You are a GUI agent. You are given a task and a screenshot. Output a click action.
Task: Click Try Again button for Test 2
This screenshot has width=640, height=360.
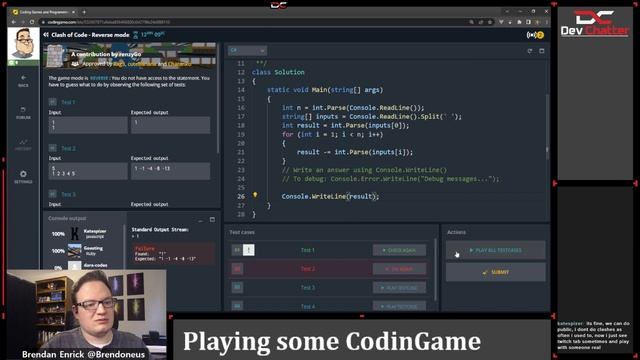[x=399, y=269]
